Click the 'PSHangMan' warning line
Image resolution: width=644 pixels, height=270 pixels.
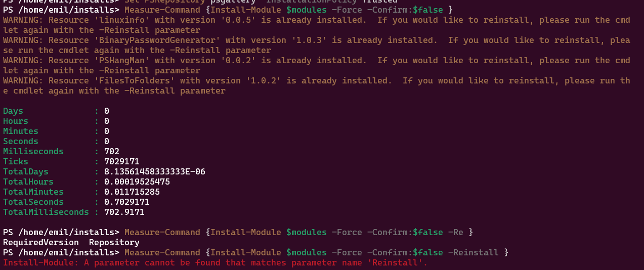(317, 66)
